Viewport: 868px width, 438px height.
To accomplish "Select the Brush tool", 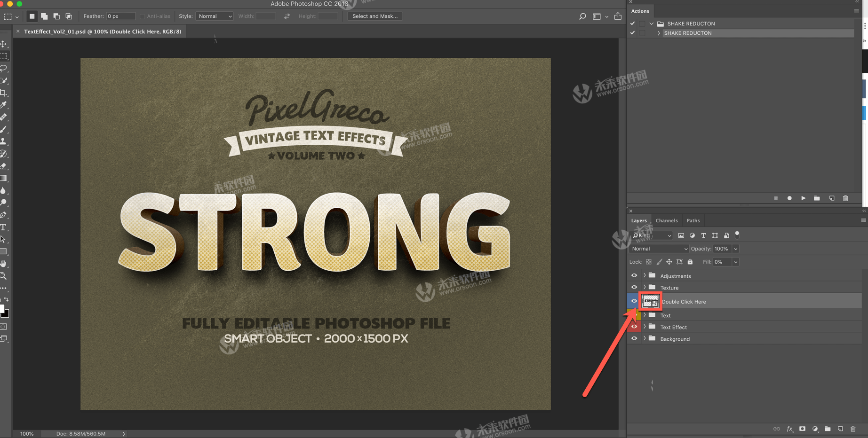I will pos(4,129).
